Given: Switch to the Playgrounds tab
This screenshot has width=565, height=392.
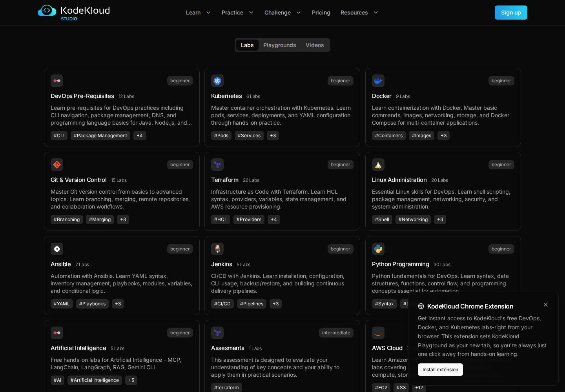Looking at the screenshot, I should pos(280,45).
